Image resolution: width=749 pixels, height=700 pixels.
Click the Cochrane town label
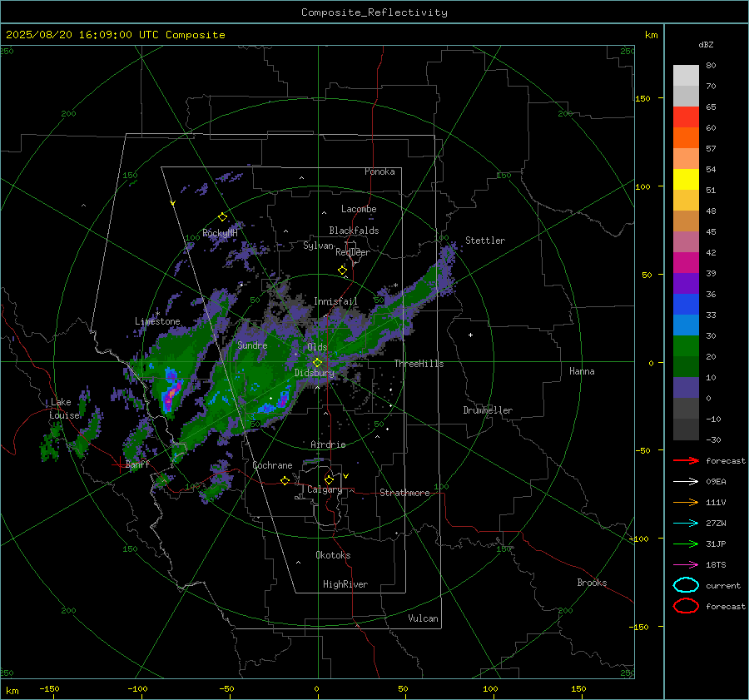point(272,465)
